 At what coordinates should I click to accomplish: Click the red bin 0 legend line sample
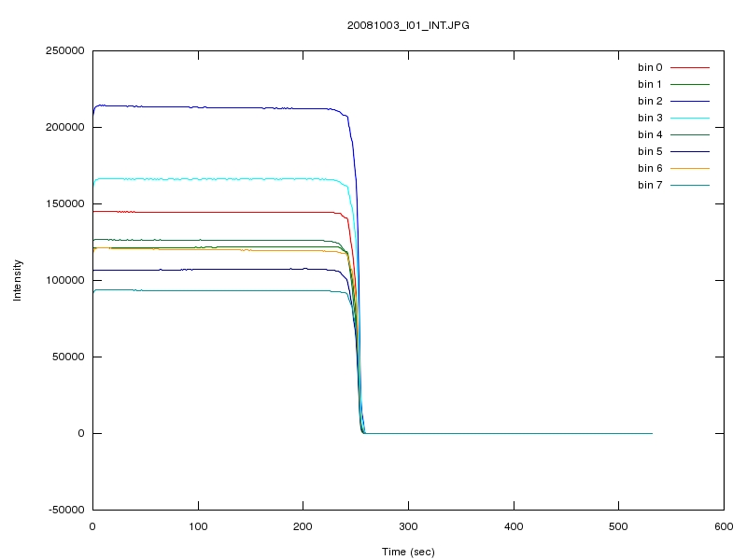[690, 67]
